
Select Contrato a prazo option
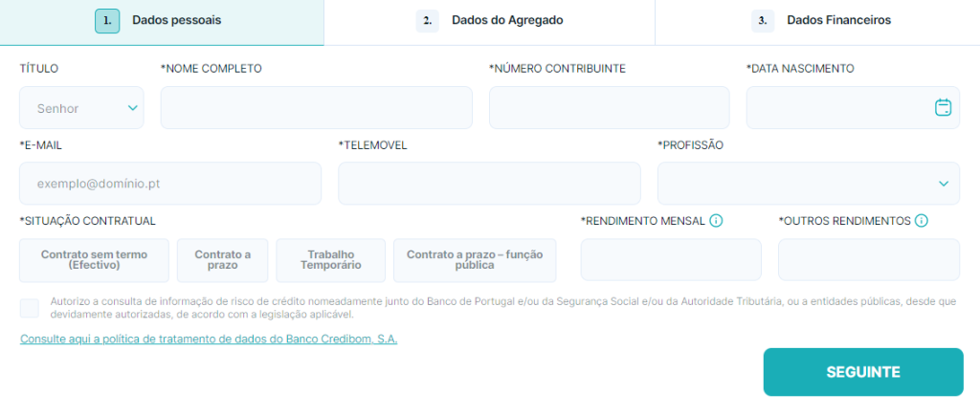pyautogui.click(x=223, y=260)
